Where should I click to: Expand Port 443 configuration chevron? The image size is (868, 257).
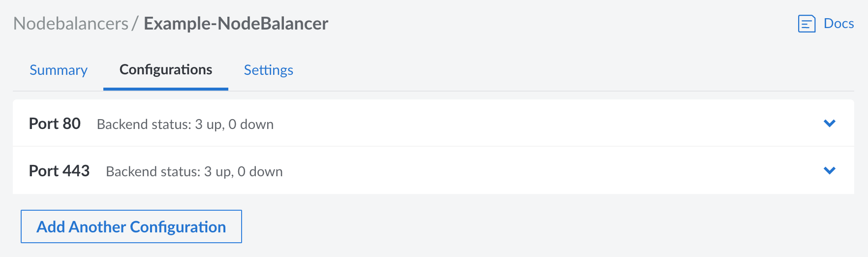(829, 170)
